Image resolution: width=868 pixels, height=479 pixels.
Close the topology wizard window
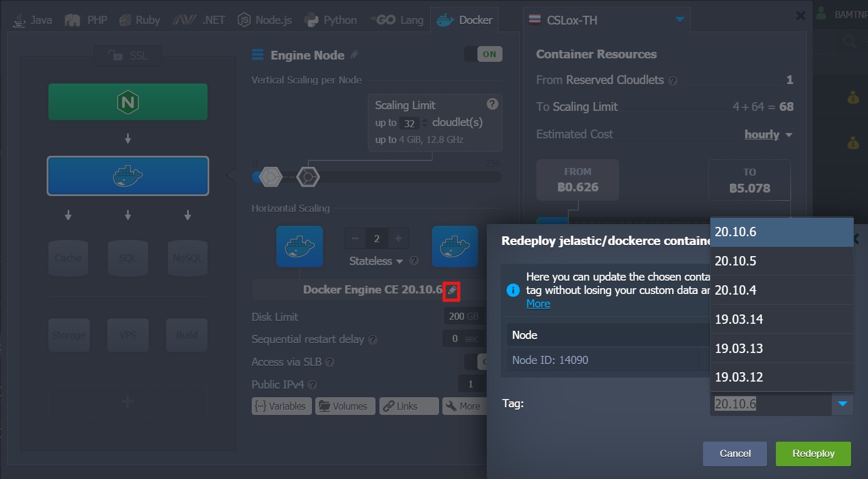pyautogui.click(x=801, y=16)
